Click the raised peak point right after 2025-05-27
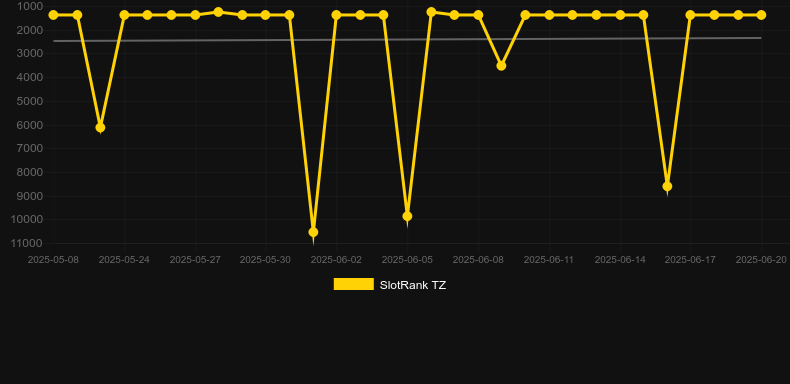This screenshot has width=790, height=384. [218, 12]
